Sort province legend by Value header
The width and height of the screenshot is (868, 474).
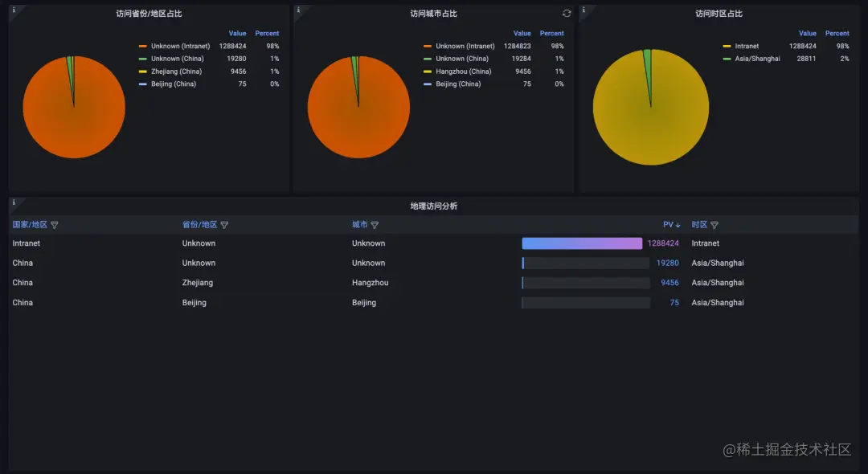point(237,34)
